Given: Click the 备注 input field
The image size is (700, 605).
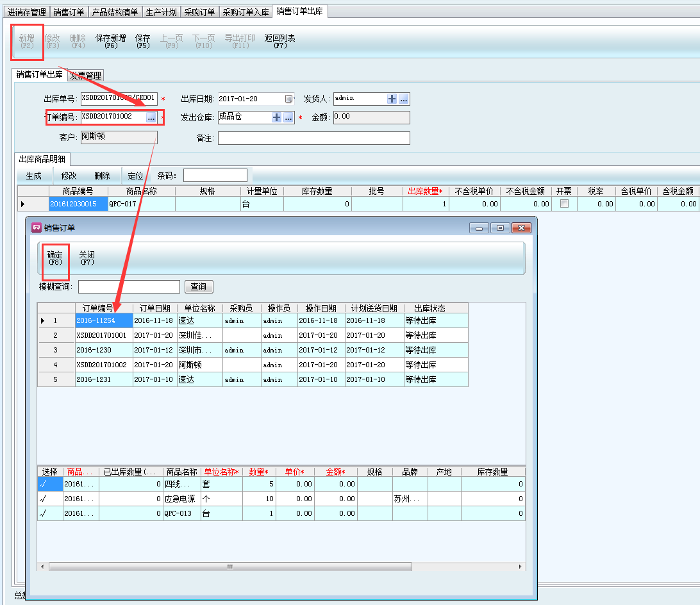Looking at the screenshot, I should pyautogui.click(x=314, y=138).
